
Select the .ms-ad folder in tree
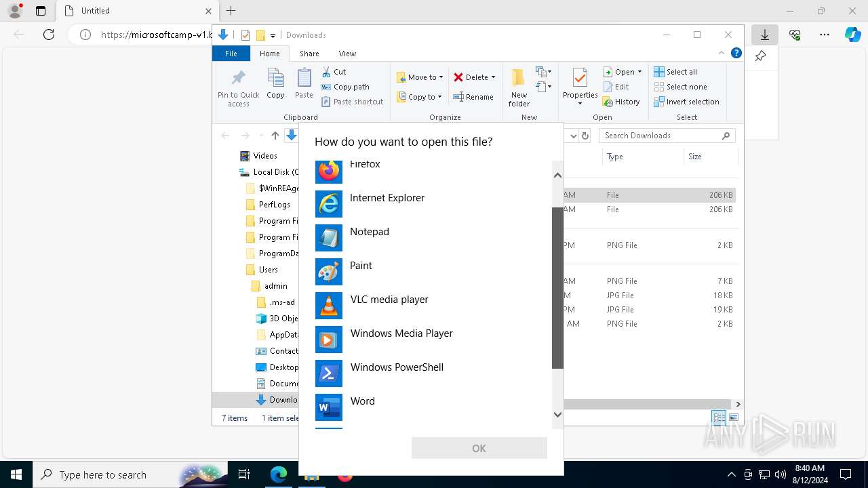pyautogui.click(x=275, y=302)
